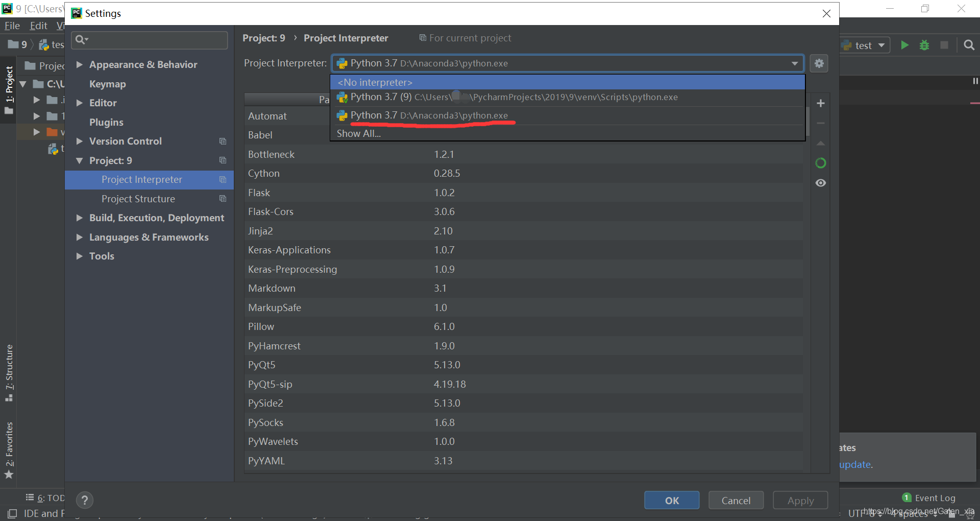Toggle show early releases eye icon
980x521 pixels.
coord(821,183)
